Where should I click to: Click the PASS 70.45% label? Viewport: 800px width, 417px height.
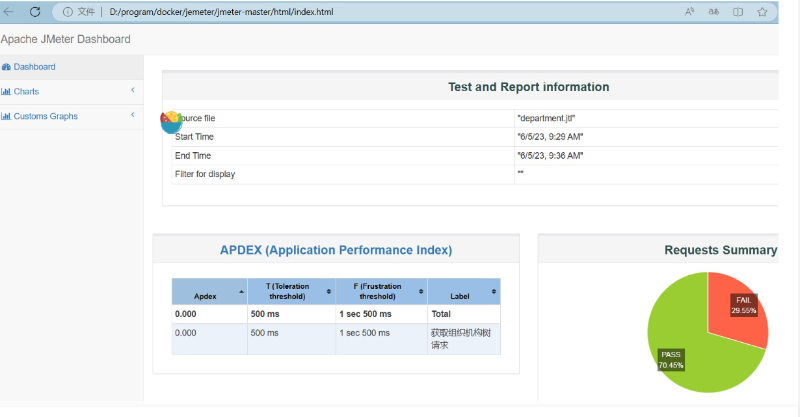671,360
